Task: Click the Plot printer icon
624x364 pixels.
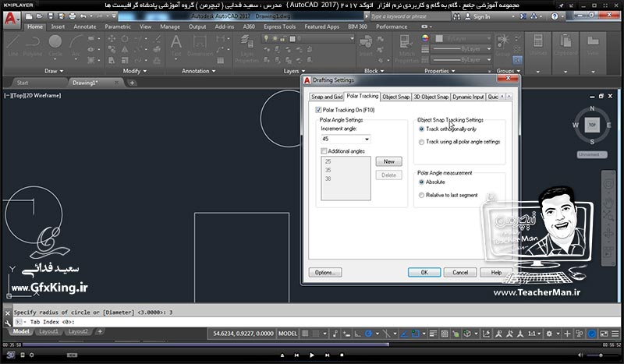Action: [73, 16]
